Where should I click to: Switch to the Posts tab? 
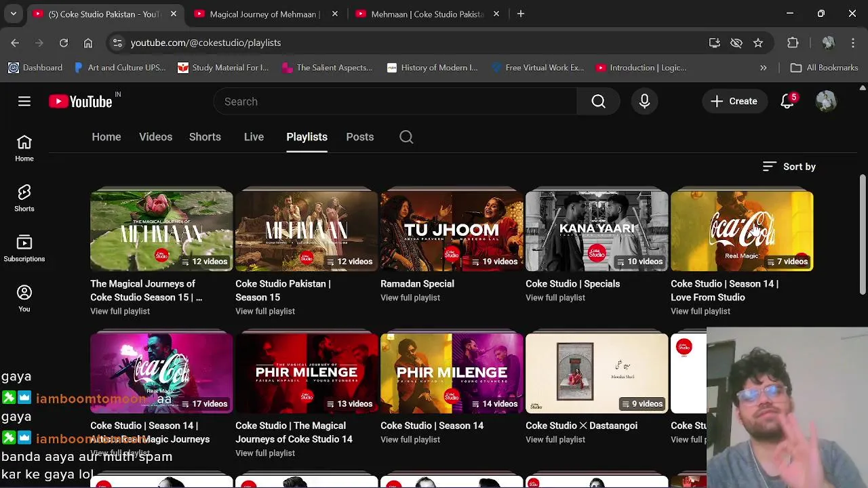[x=359, y=137]
